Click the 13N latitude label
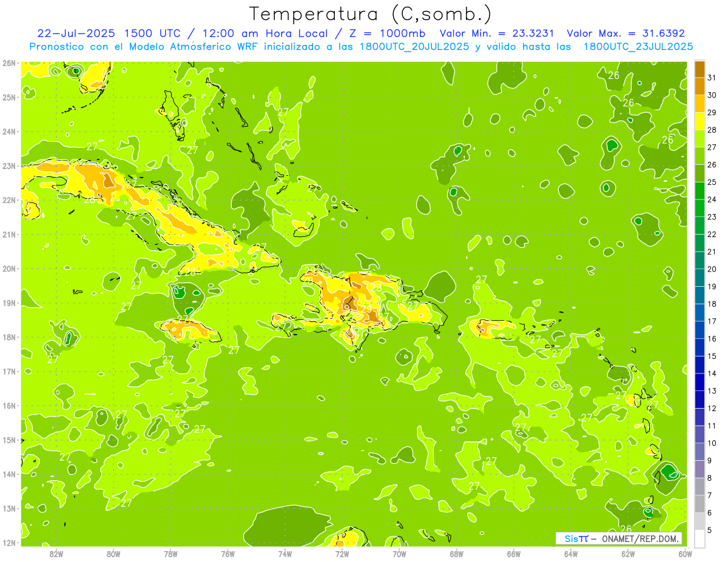 click(8, 508)
